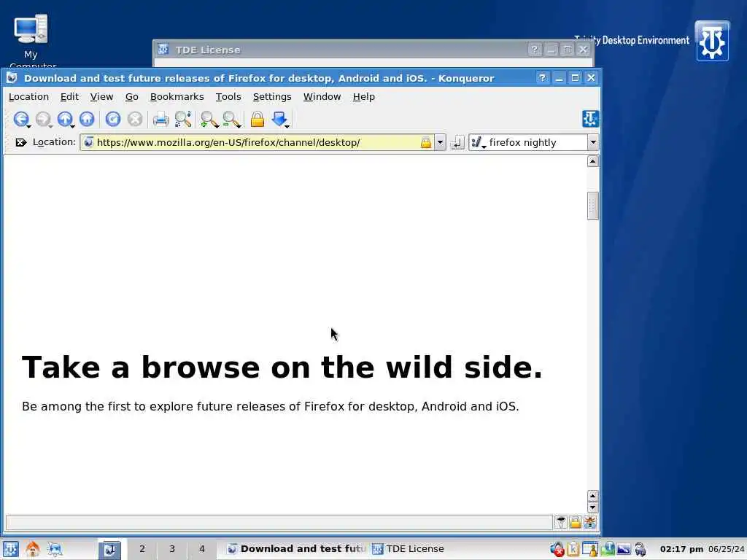The height and width of the screenshot is (560, 747).
Task: Click the 'Take a browse on the wild side.' heading
Action: pos(282,367)
